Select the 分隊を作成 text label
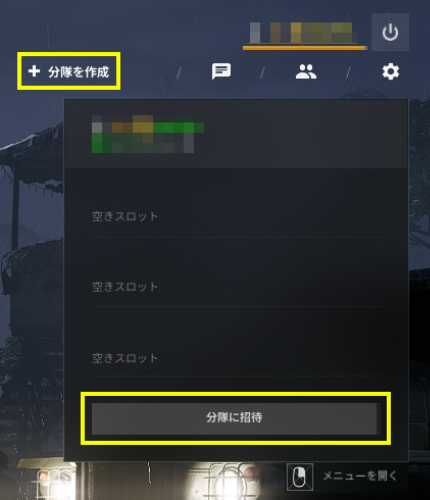 [79, 72]
